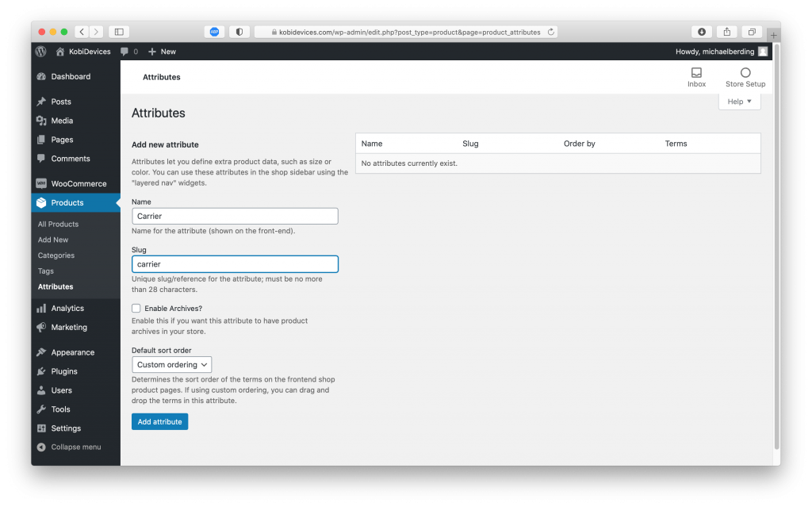This screenshot has height=507, width=812.
Task: Click the Analytics bar chart icon
Action: point(41,309)
